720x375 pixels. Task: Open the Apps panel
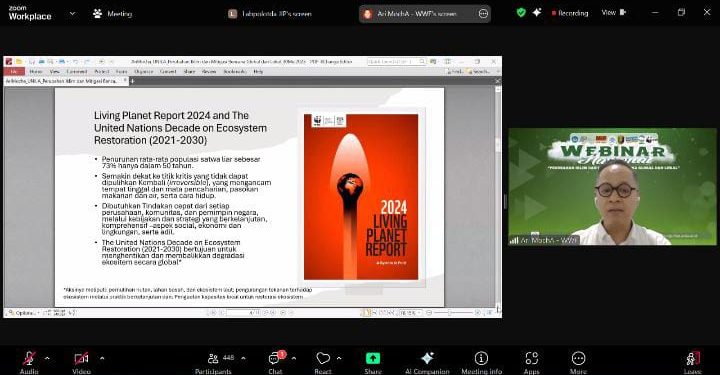coord(531,363)
